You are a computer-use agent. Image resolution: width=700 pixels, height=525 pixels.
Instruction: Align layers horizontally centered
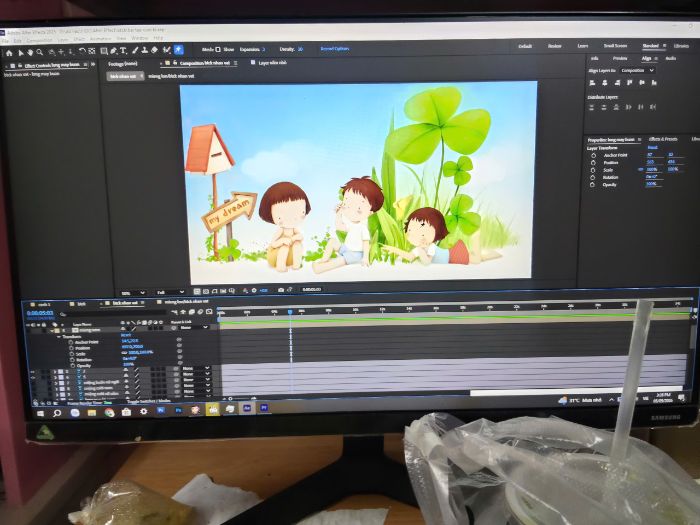[604, 83]
